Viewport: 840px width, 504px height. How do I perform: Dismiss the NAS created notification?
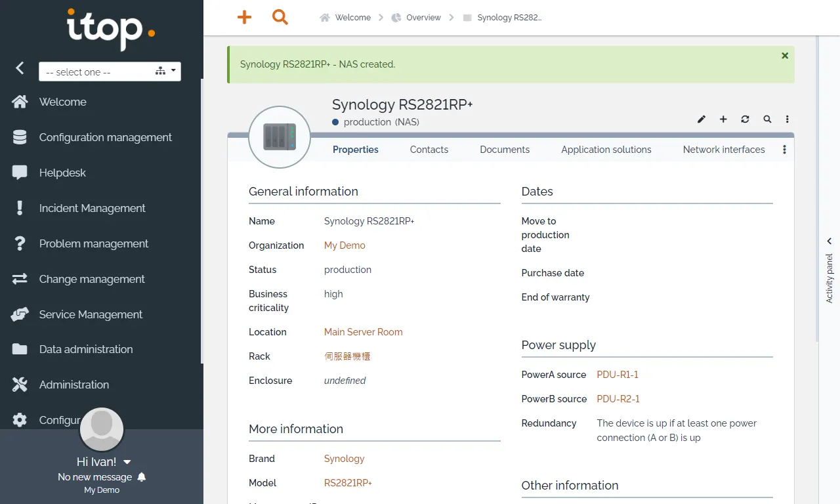(x=785, y=56)
